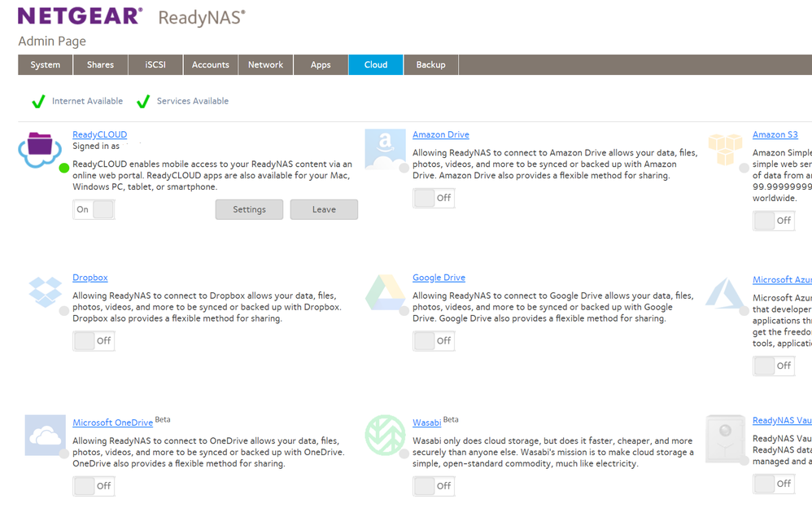Open the System tab
812x517 pixels.
pyautogui.click(x=45, y=65)
